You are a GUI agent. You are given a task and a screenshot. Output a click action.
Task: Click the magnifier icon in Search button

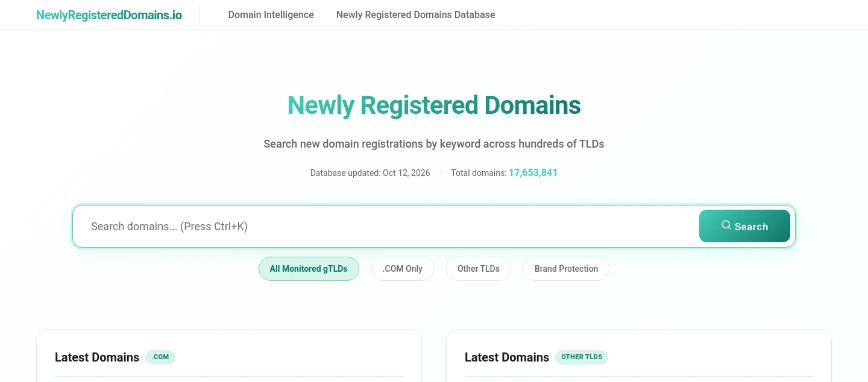click(x=726, y=225)
